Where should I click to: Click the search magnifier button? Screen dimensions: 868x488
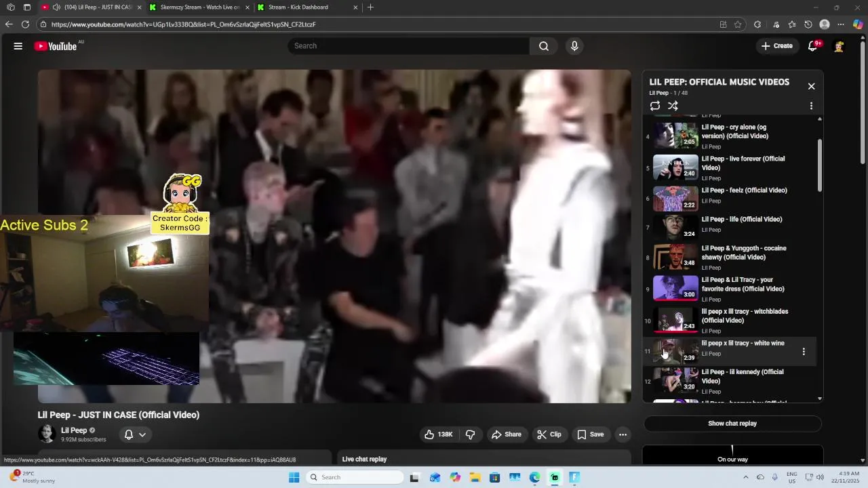click(x=544, y=46)
